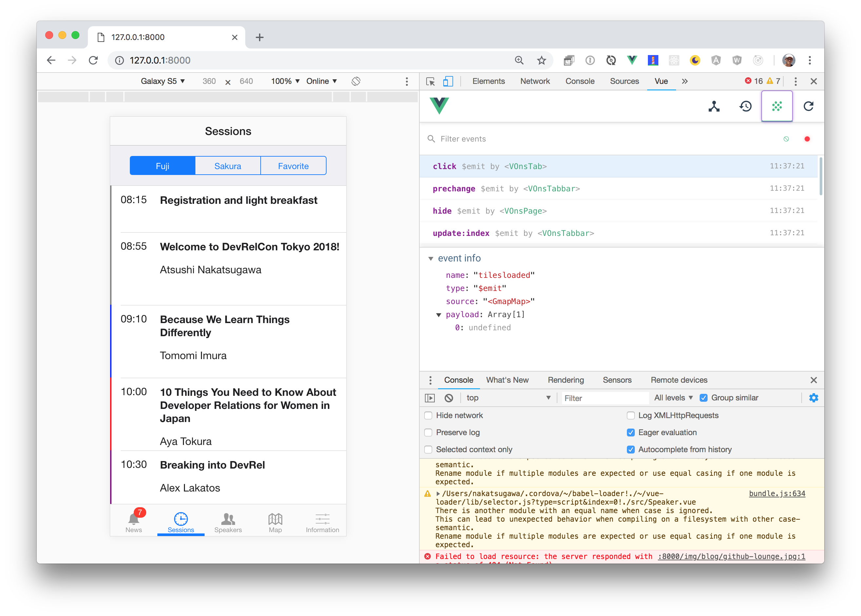Enable Hide network checkbox
This screenshot has height=616, width=861.
429,416
